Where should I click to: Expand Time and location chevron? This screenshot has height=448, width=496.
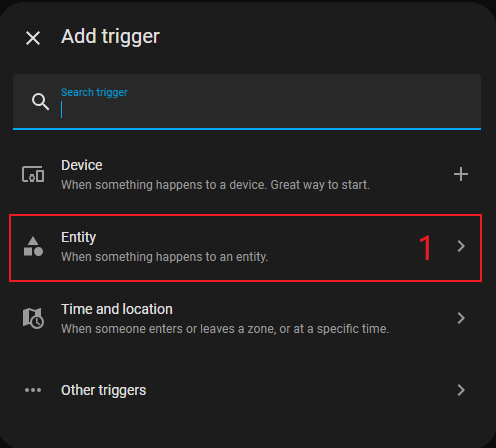tap(461, 318)
